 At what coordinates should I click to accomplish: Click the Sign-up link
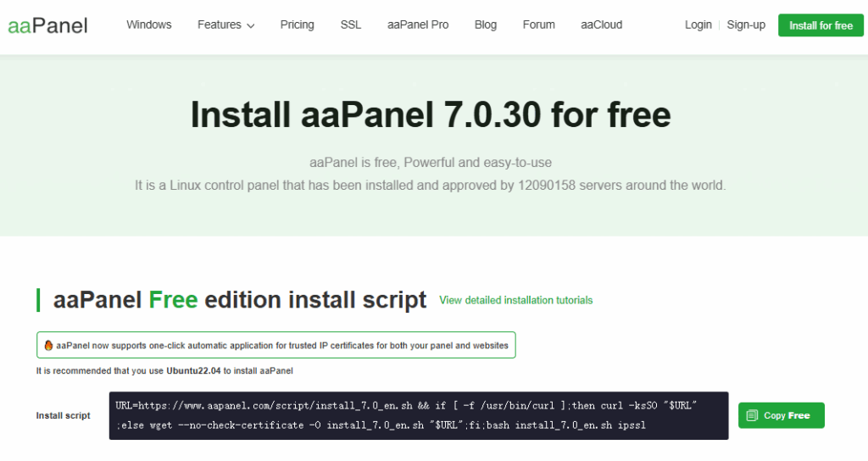point(746,25)
